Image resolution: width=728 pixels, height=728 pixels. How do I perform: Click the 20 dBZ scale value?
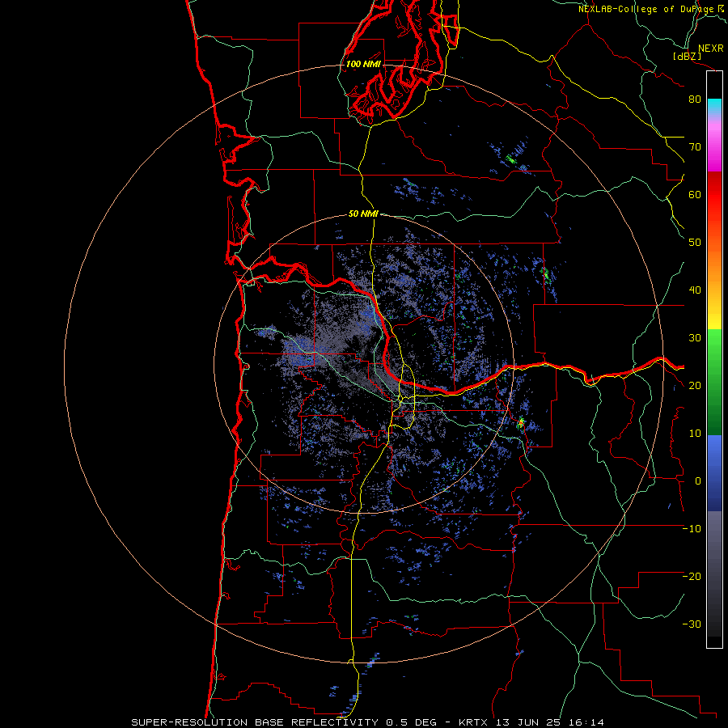[695, 385]
